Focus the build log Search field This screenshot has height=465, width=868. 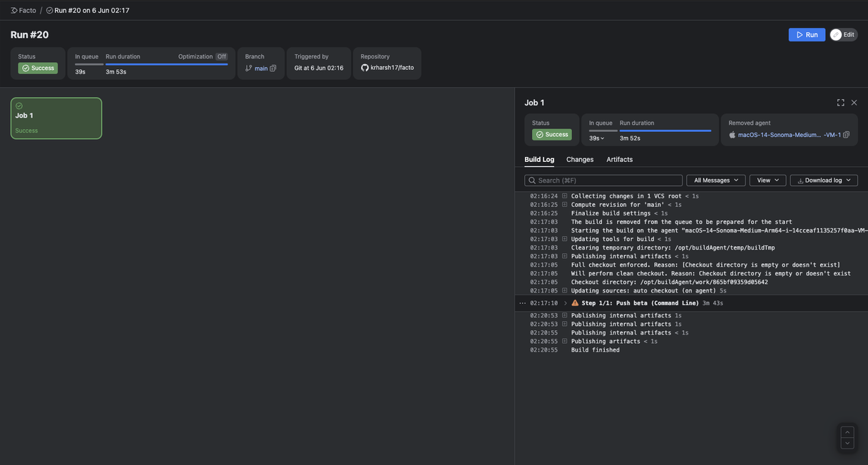(603, 180)
